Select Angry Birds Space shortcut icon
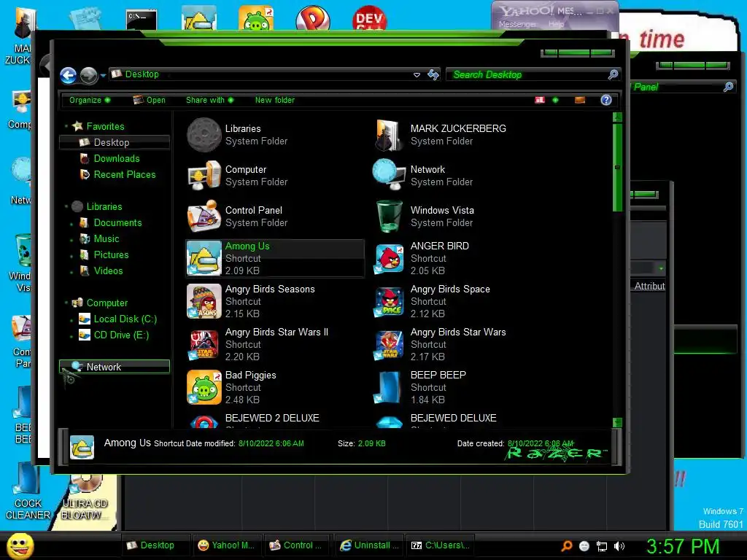 point(389,301)
